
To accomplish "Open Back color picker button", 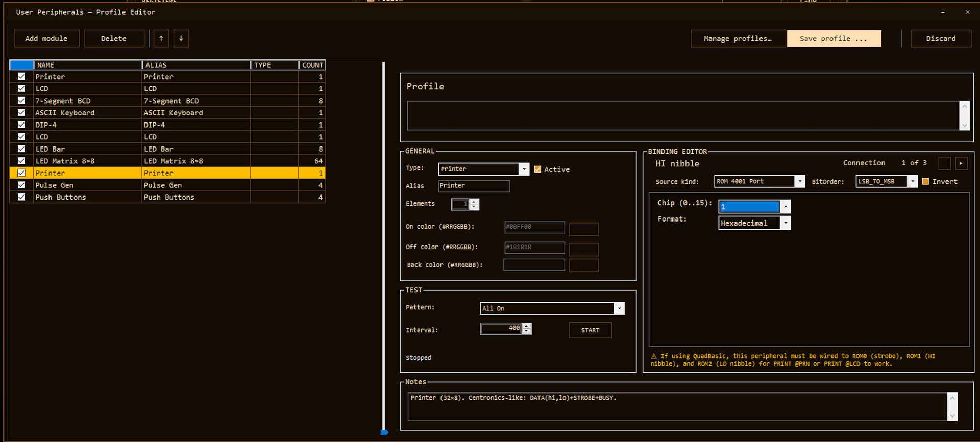I will tap(584, 265).
